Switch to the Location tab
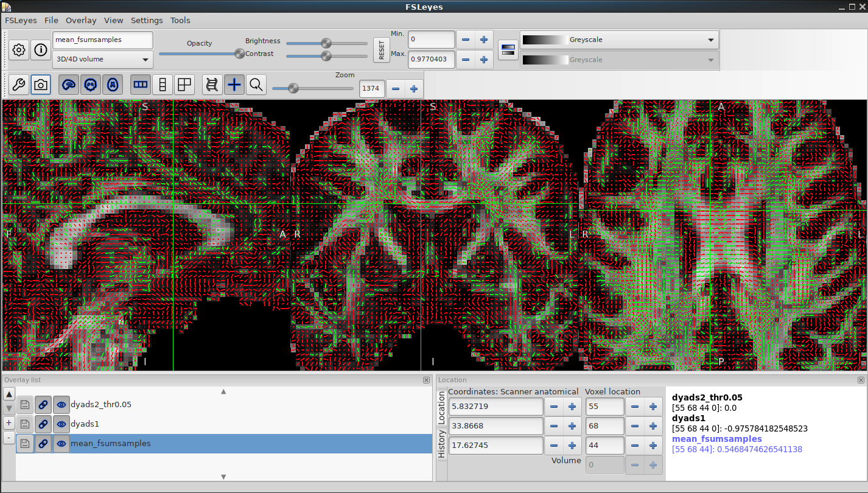The width and height of the screenshot is (868, 493). [x=442, y=407]
